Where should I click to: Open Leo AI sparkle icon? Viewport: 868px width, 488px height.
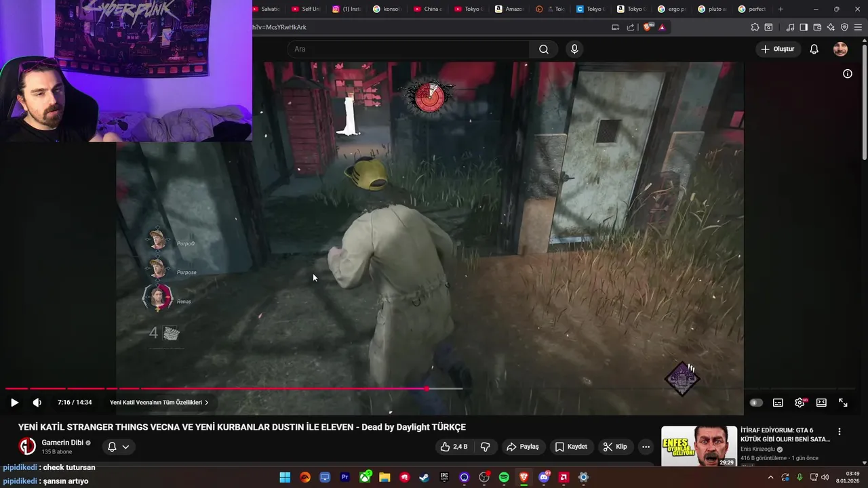tap(831, 27)
